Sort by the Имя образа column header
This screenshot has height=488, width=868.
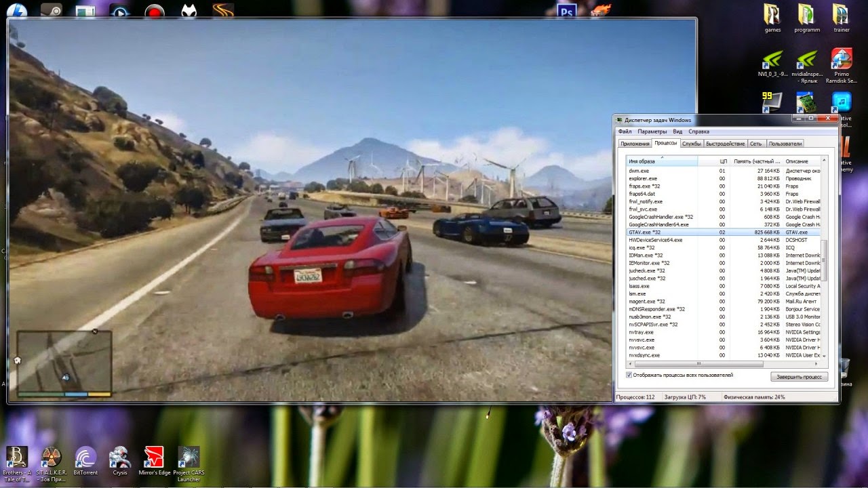(662, 161)
